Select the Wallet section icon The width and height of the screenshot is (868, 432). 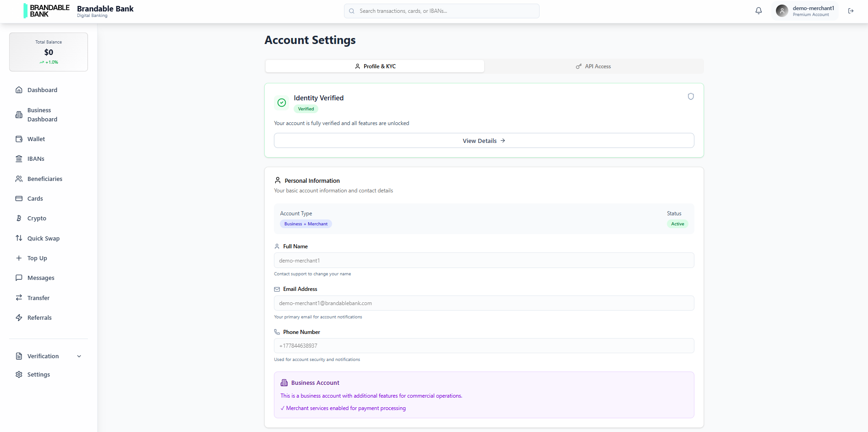(19, 139)
